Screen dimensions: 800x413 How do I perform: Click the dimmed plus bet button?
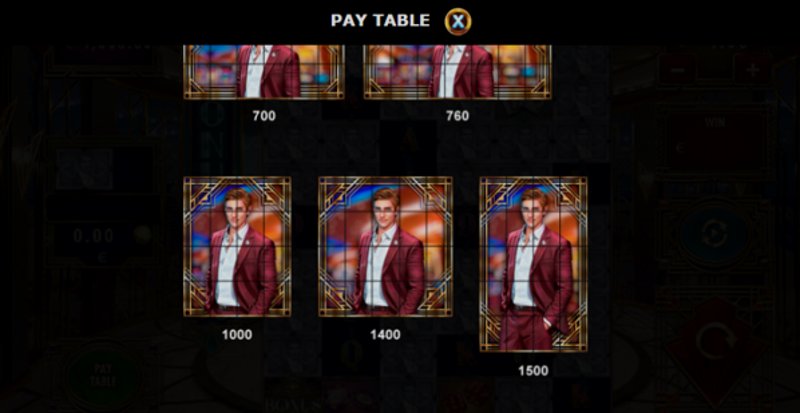(x=753, y=70)
